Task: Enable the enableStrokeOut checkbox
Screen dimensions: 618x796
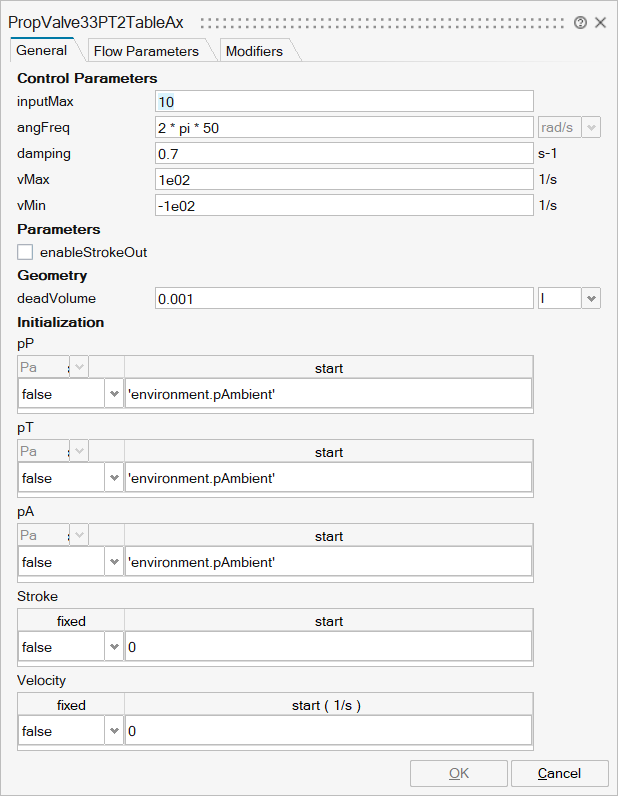Action: click(26, 252)
